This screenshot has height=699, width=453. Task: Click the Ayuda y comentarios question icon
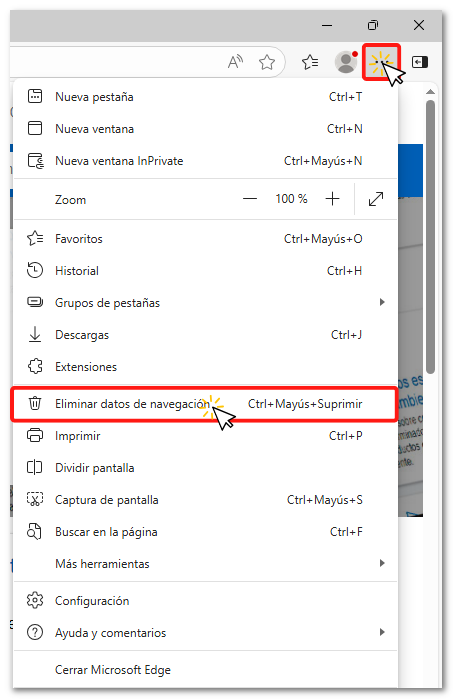tap(35, 632)
